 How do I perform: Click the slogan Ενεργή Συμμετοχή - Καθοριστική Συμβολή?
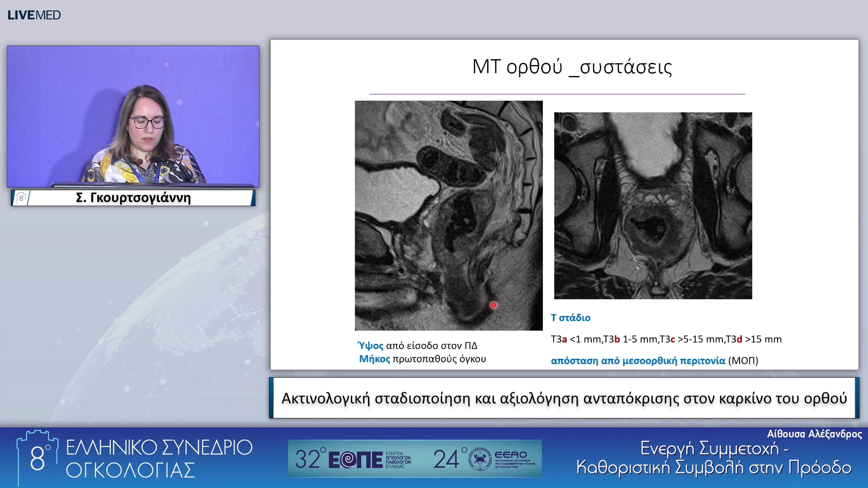(714, 458)
